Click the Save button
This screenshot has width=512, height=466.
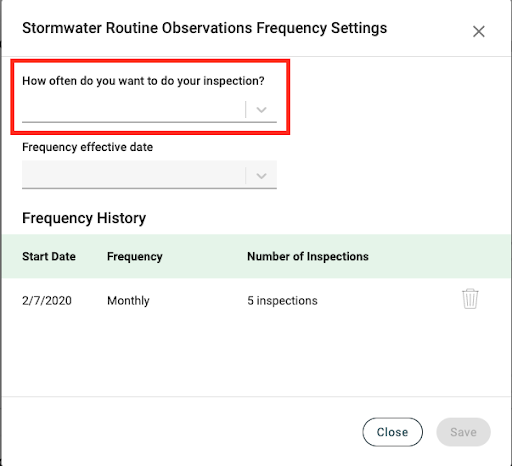463,432
